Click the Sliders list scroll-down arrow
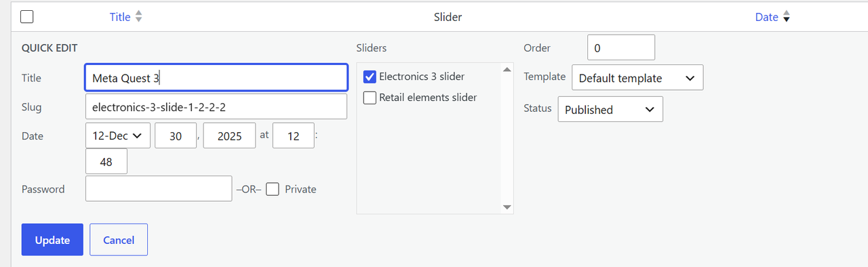 (507, 207)
